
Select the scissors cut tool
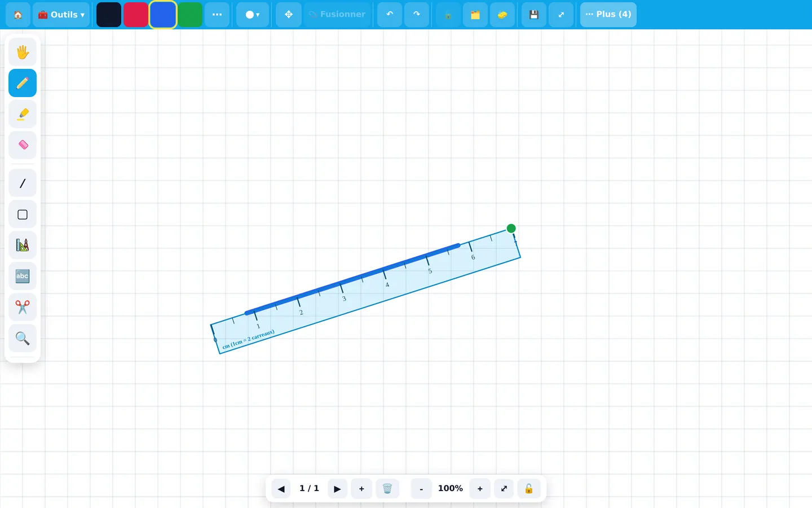point(23,308)
